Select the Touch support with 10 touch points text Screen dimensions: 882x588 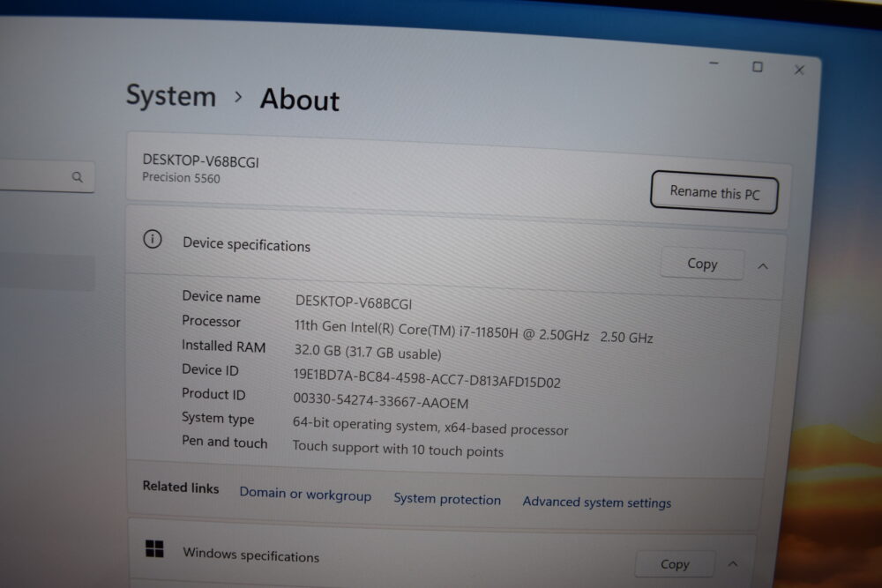[398, 449]
